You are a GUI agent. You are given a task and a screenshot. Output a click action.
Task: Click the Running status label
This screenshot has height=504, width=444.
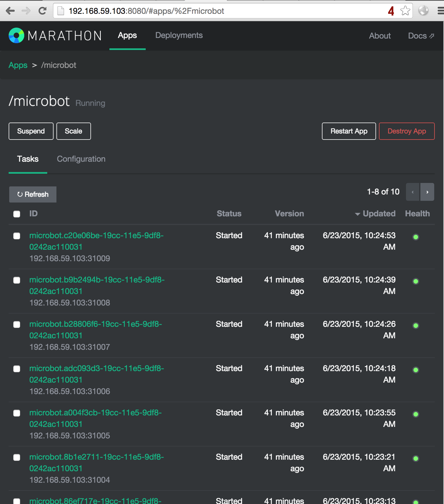pos(90,103)
